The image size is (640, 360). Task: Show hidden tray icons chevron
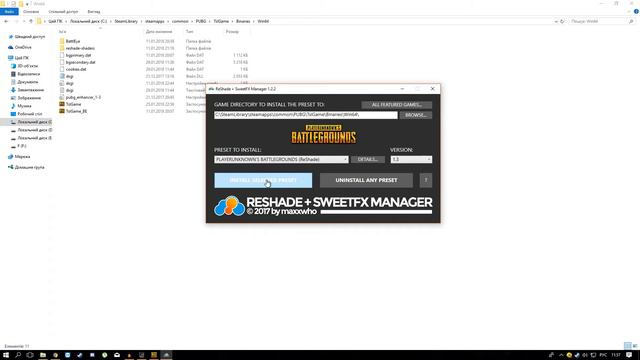pyautogui.click(x=561, y=355)
